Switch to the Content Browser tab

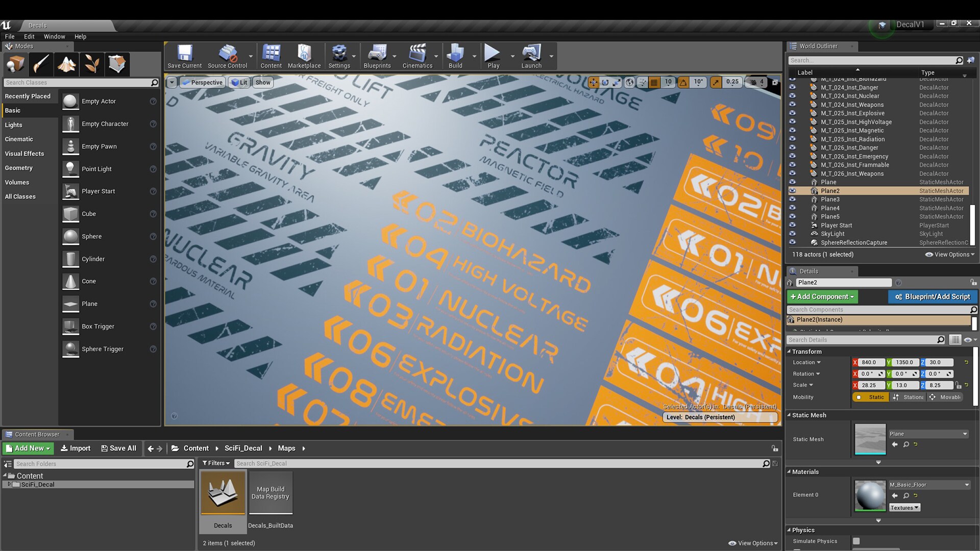point(37,434)
